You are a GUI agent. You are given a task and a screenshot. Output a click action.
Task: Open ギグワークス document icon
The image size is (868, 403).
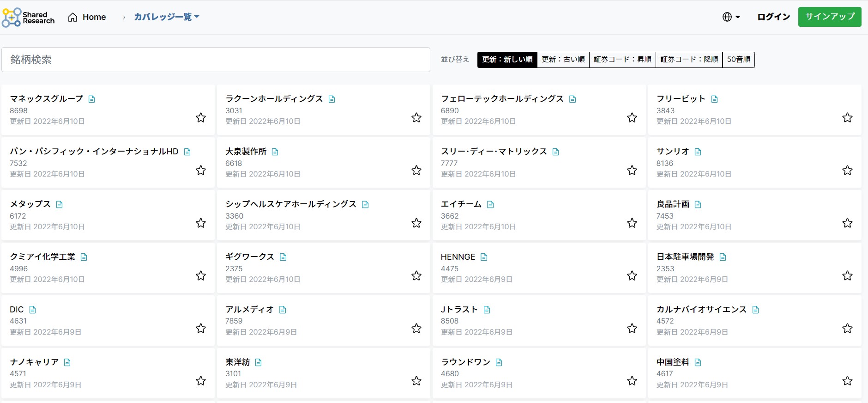pyautogui.click(x=283, y=257)
